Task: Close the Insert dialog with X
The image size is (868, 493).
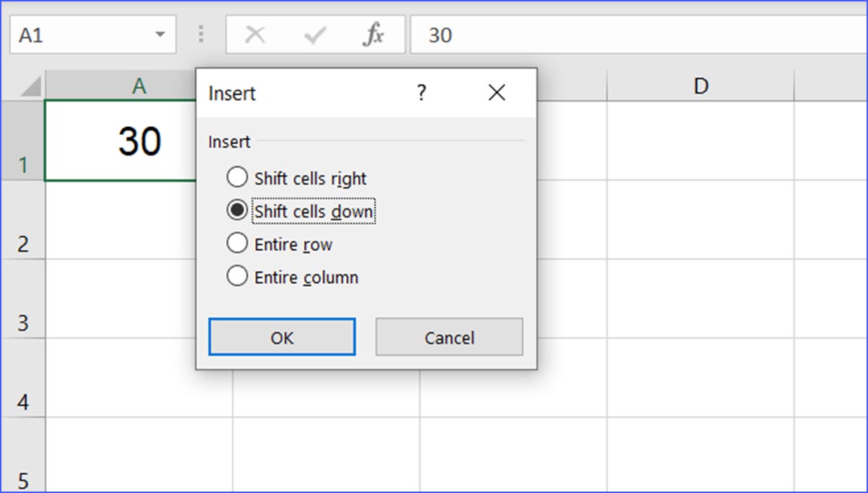Action: tap(497, 93)
